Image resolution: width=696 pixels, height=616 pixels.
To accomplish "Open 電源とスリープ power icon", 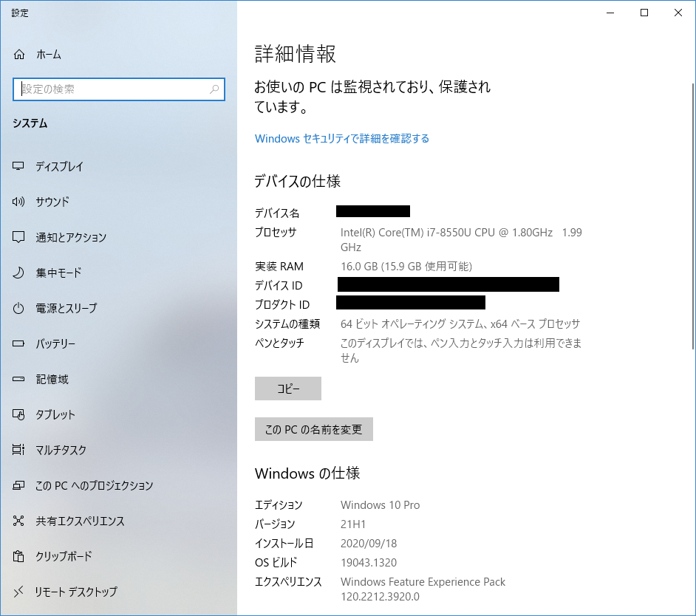I will click(x=19, y=309).
